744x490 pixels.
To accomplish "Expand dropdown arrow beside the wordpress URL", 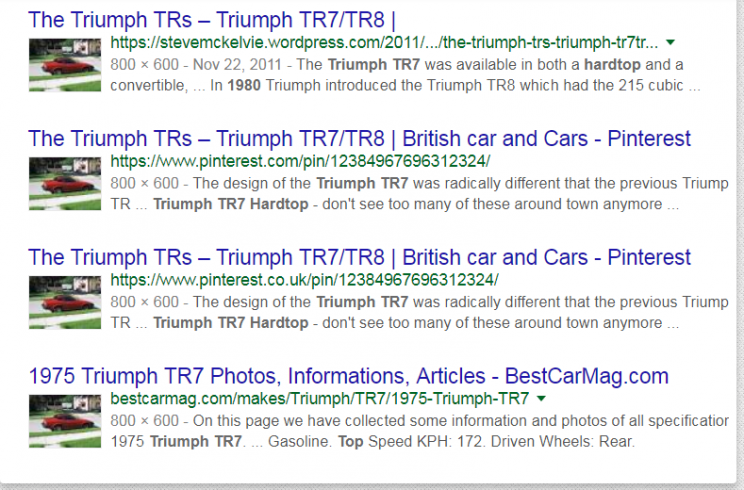I will coord(670,43).
